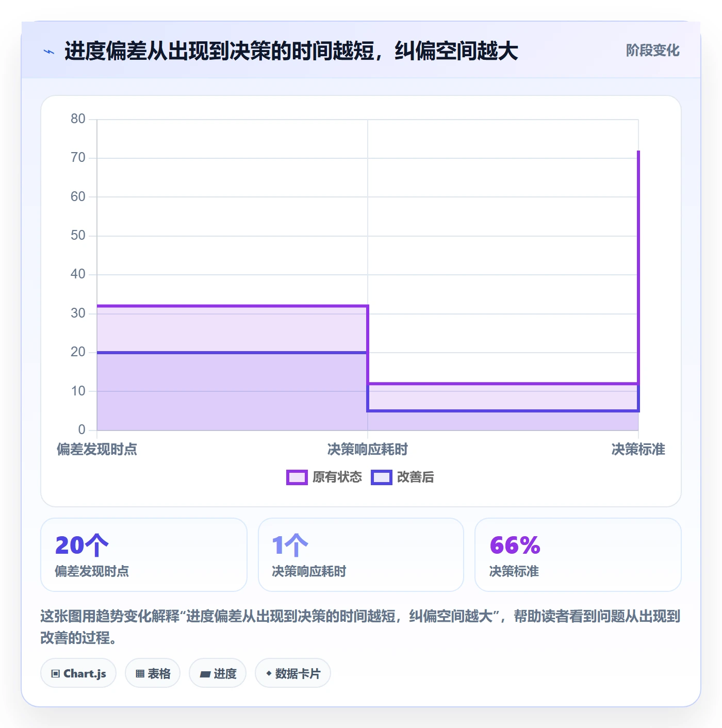
Task: Click the grid icon in 表格 chip
Action: tap(140, 673)
